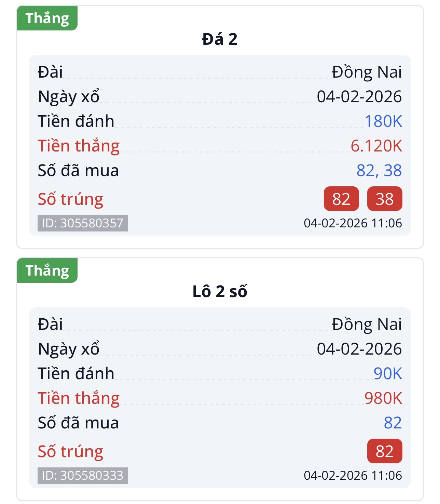Click the Ngày xổ label in the Lô 2 số card

(69, 349)
